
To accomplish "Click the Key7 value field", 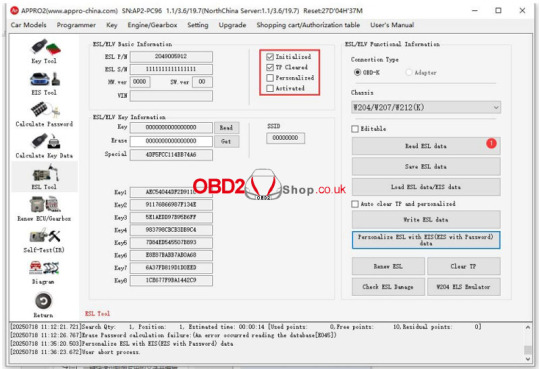I will (x=171, y=268).
